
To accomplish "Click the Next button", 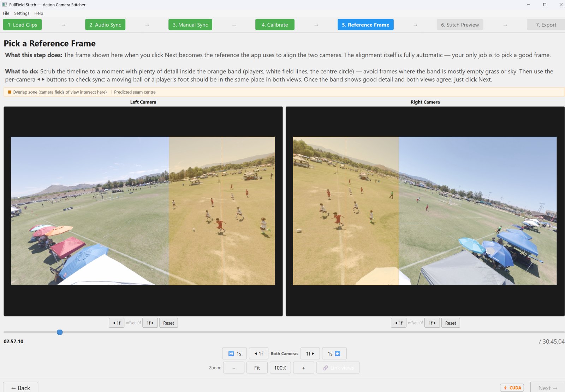I will pyautogui.click(x=548, y=388).
